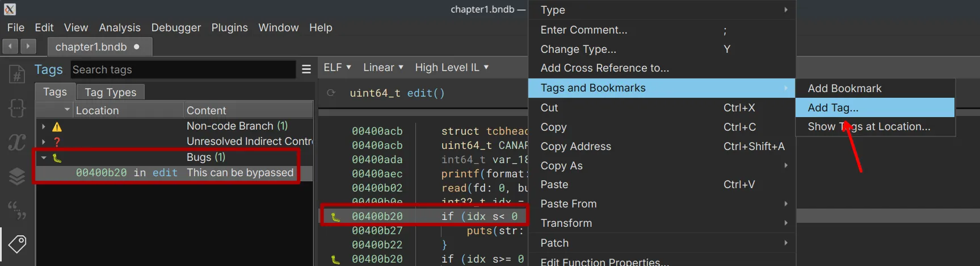This screenshot has height=266, width=980.
Task: Click the navigate back arrow button
Action: pos(10,46)
